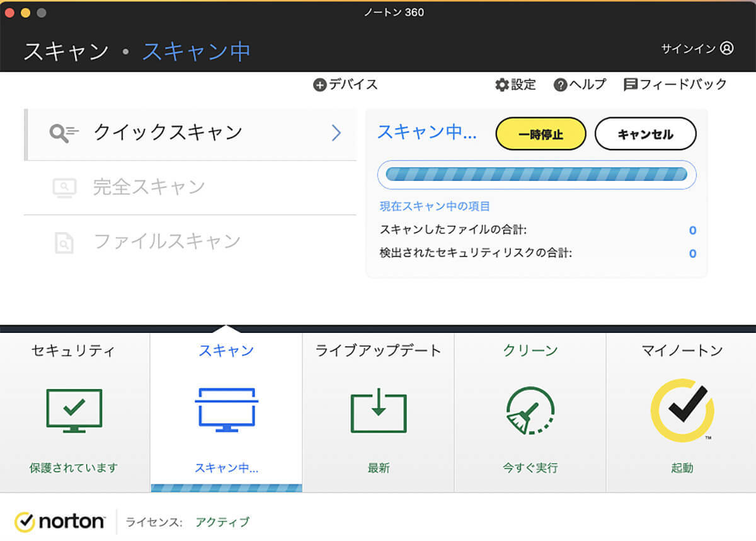This screenshot has height=541, width=756.
Task: Click the scanned files count value 0
Action: tap(692, 230)
